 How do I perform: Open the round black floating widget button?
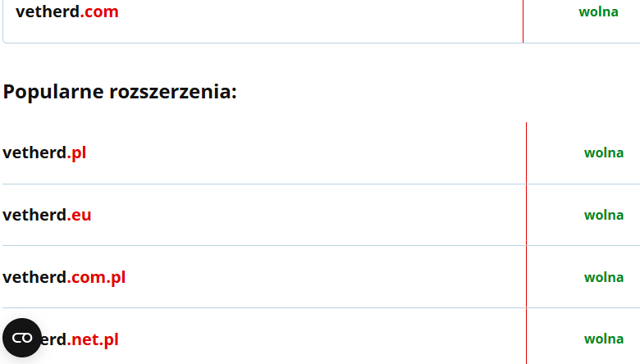point(22,338)
